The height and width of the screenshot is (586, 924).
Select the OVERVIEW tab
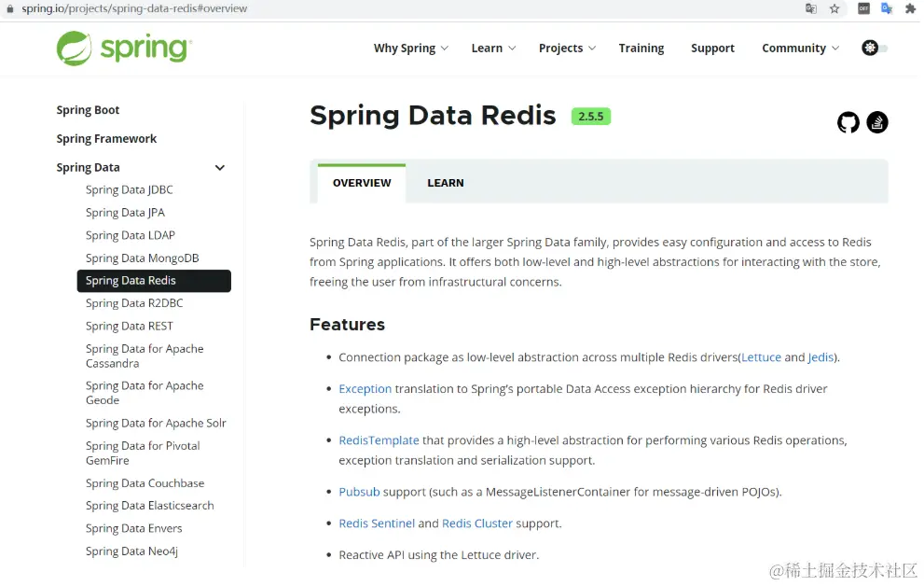(362, 183)
